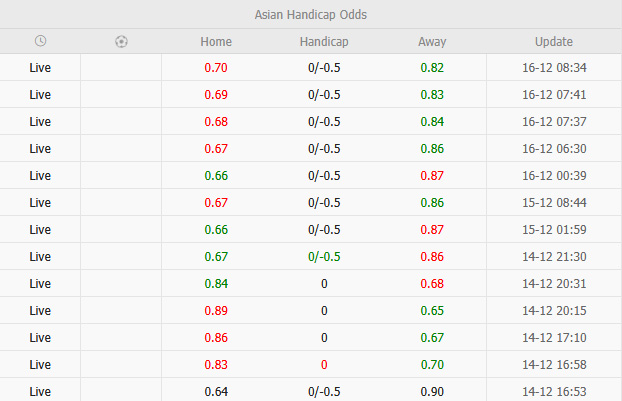Click the 15-12 08:44 update timestamp
The width and height of the screenshot is (622, 401).
tap(554, 203)
